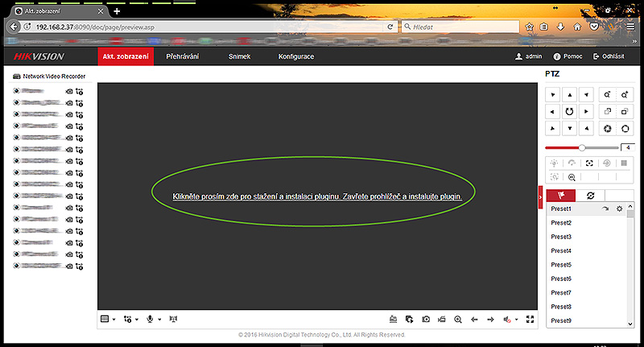Screen dimensions: 644x347
Task: Click Odhlásit to log out
Action: 609,56
